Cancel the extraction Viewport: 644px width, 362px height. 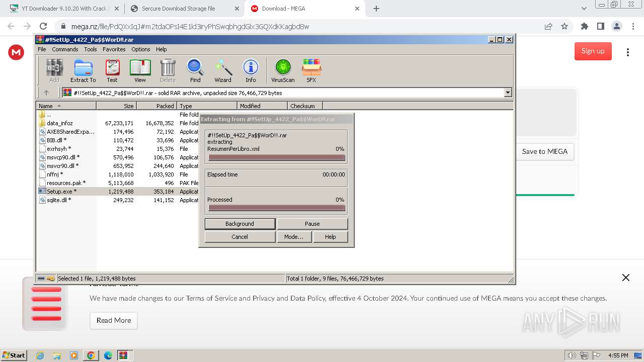pos(240,237)
